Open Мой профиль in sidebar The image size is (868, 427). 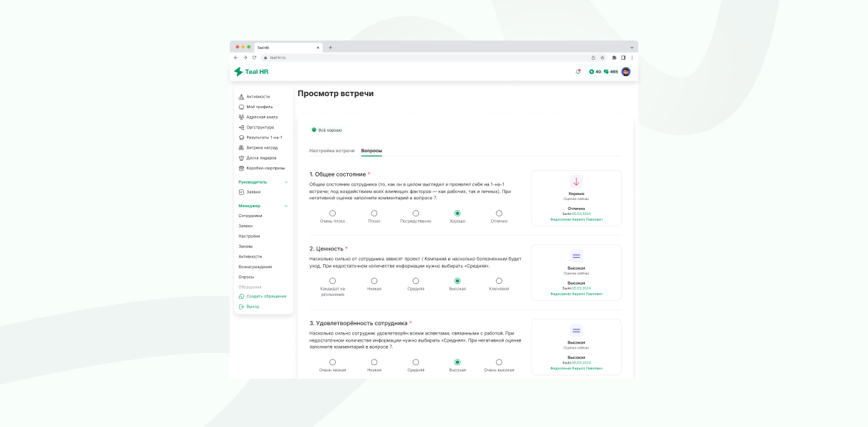point(255,107)
